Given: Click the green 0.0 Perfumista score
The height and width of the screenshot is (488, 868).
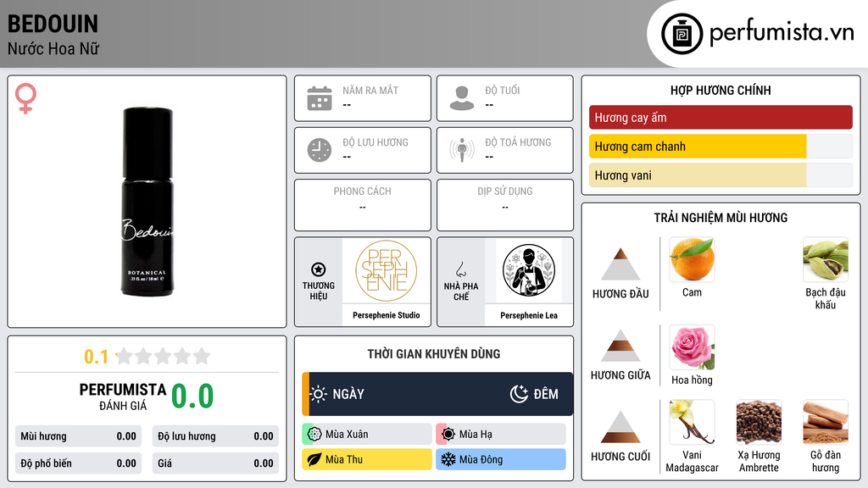Looking at the screenshot, I should click(x=192, y=396).
